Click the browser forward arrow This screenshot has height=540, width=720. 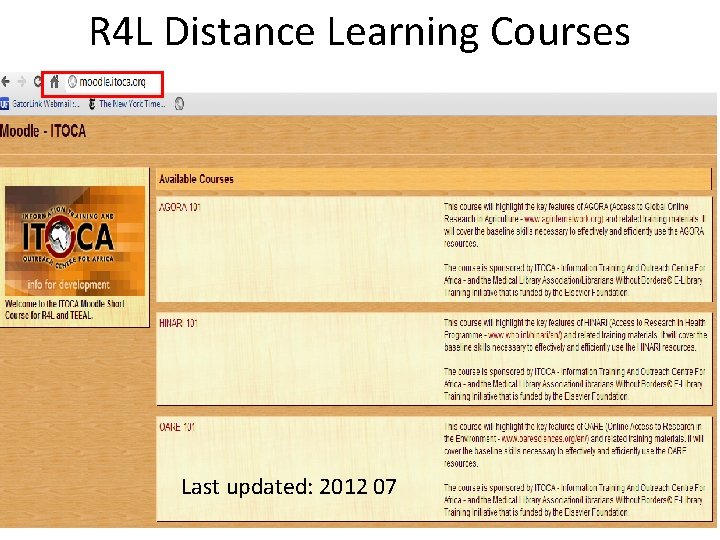22,82
